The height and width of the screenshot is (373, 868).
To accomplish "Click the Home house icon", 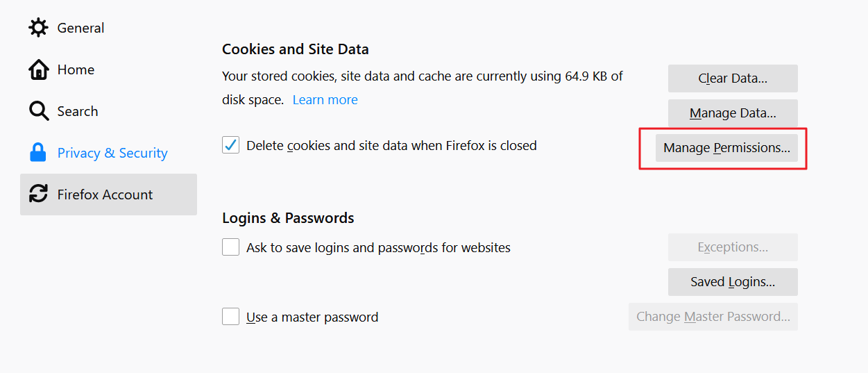I will click(38, 69).
